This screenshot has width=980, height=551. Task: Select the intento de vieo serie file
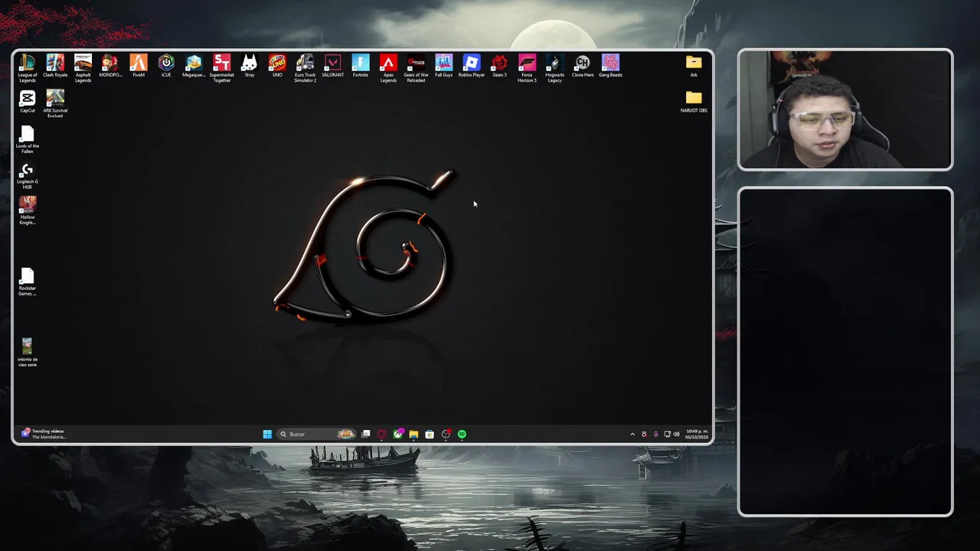click(28, 353)
